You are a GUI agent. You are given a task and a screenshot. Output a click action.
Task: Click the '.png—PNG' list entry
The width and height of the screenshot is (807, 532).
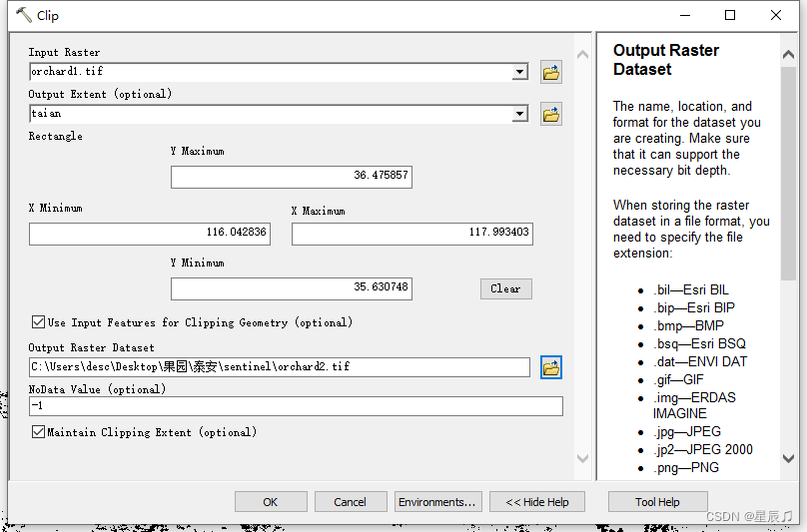686,468
